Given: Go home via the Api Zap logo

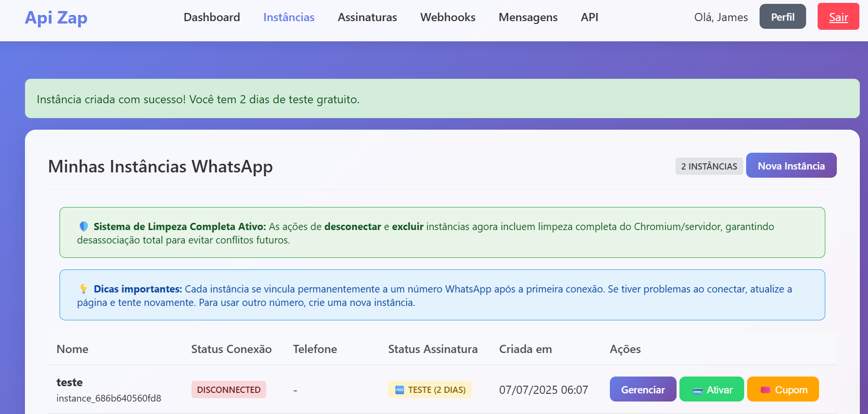Looking at the screenshot, I should click(x=56, y=18).
